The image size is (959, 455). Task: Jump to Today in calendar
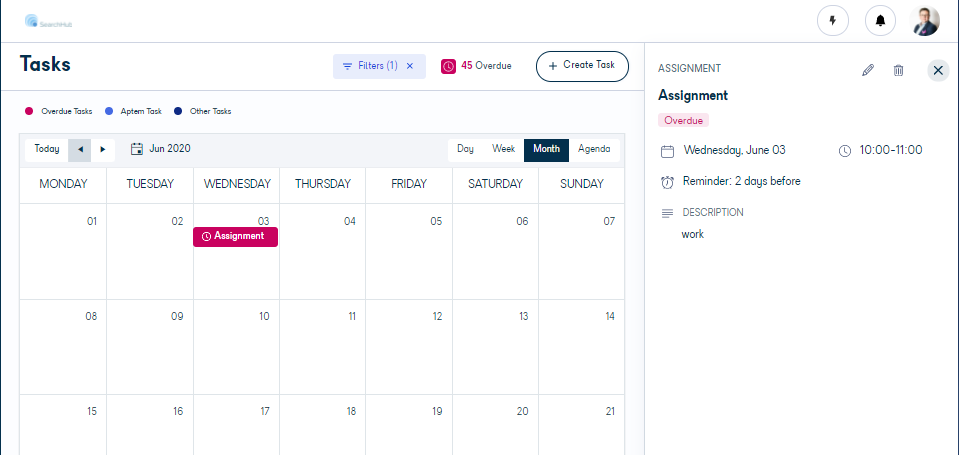tap(47, 149)
